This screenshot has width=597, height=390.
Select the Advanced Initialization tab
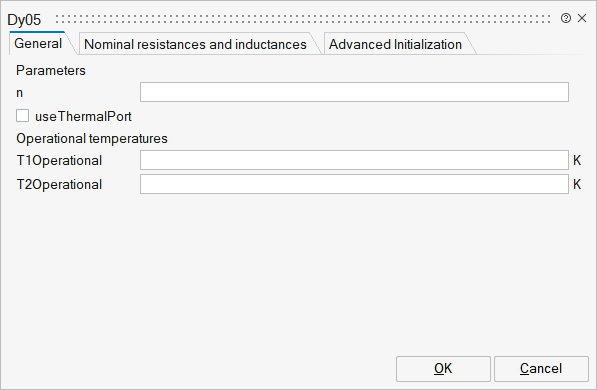[x=395, y=44]
